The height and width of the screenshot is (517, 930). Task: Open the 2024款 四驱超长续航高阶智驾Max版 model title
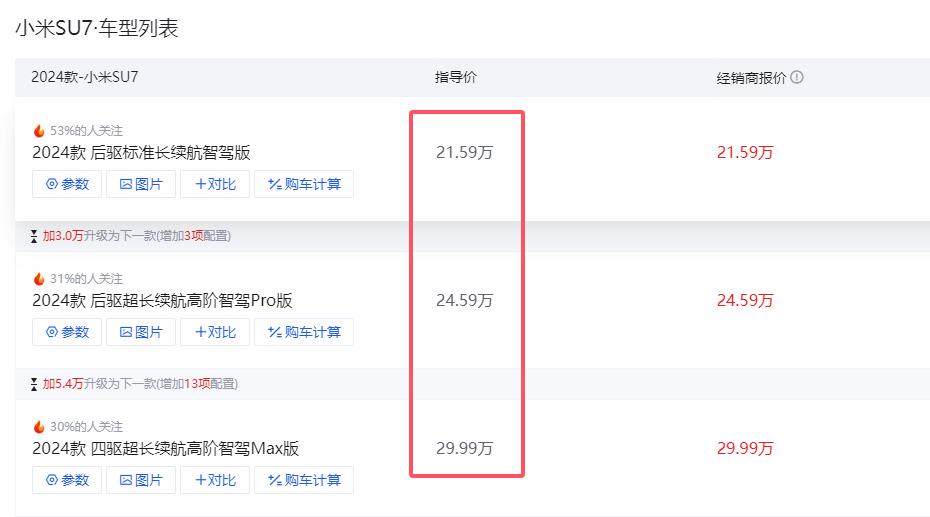(x=165, y=449)
